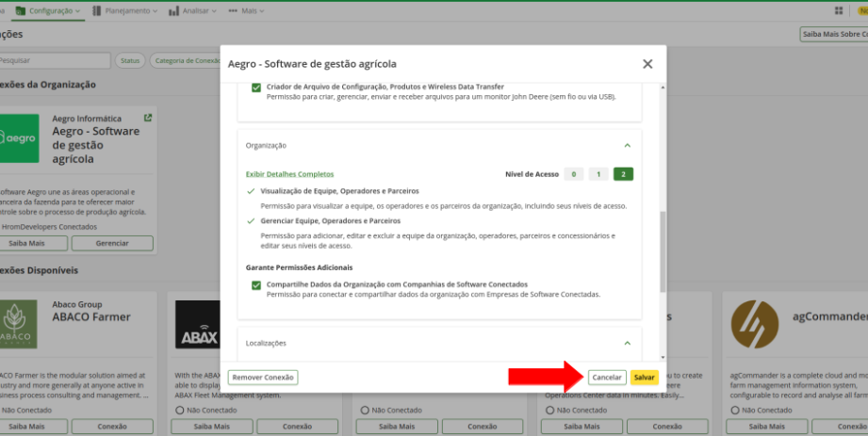868x436 pixels.
Task: Set Nível de Acesso to 1
Action: click(598, 174)
